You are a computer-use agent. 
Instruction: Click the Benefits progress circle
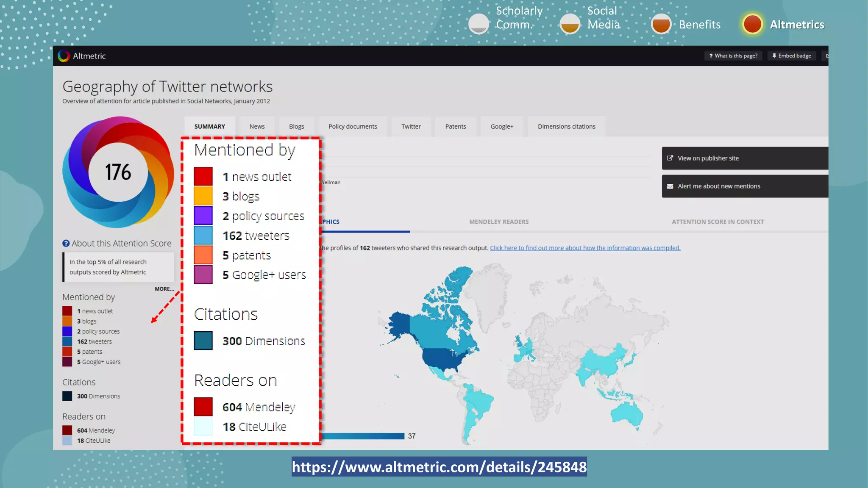661,24
